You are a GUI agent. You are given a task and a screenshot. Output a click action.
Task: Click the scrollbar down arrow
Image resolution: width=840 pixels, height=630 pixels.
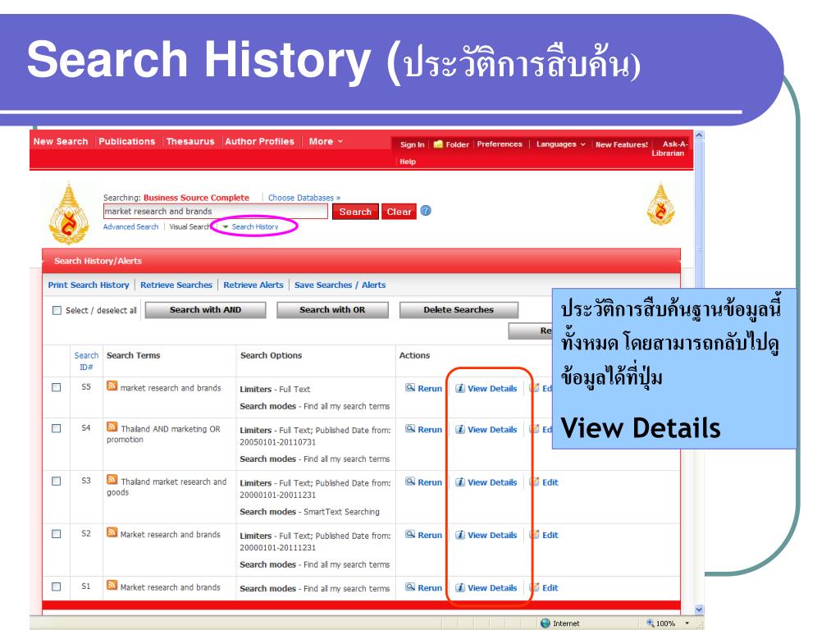[x=699, y=609]
